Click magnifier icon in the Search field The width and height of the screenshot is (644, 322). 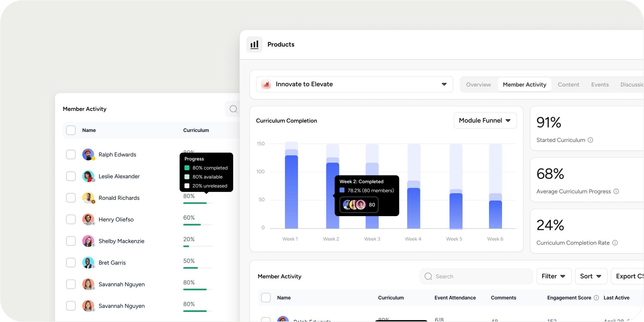click(428, 276)
